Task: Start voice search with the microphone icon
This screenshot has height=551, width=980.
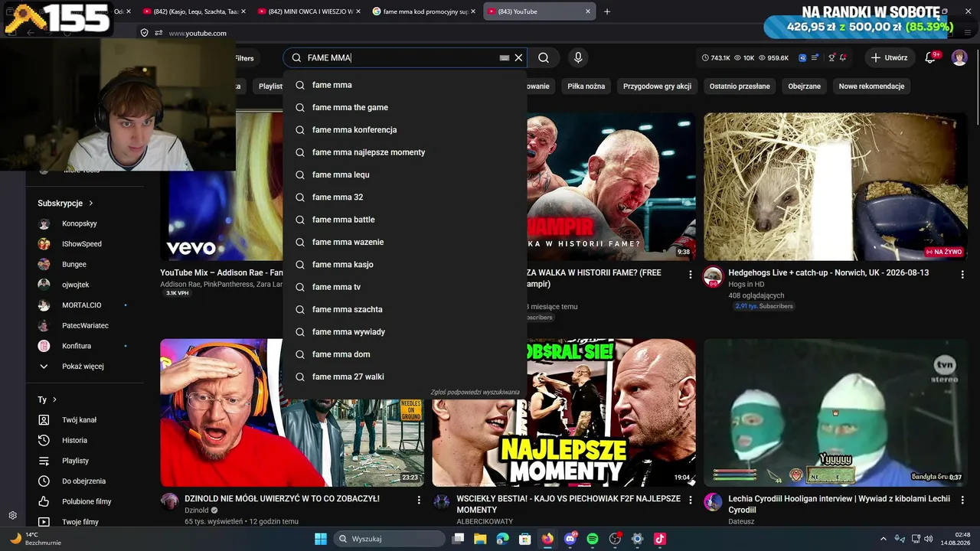Action: tap(578, 57)
